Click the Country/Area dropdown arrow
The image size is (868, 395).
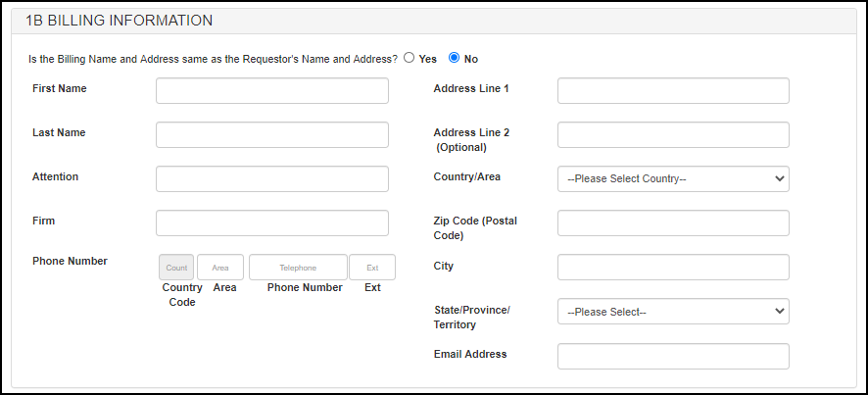[x=779, y=179]
